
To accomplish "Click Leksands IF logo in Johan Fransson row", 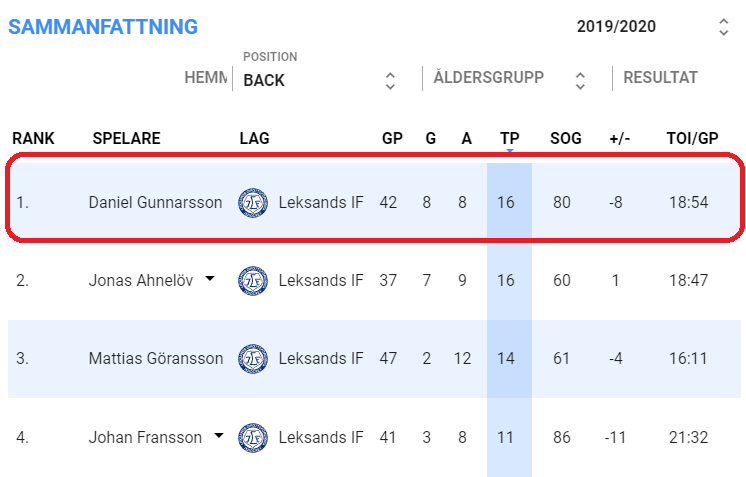I will (253, 437).
